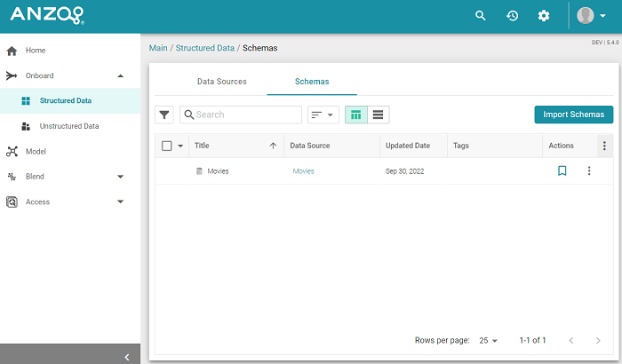Click the Movies schema file icon

(x=200, y=170)
